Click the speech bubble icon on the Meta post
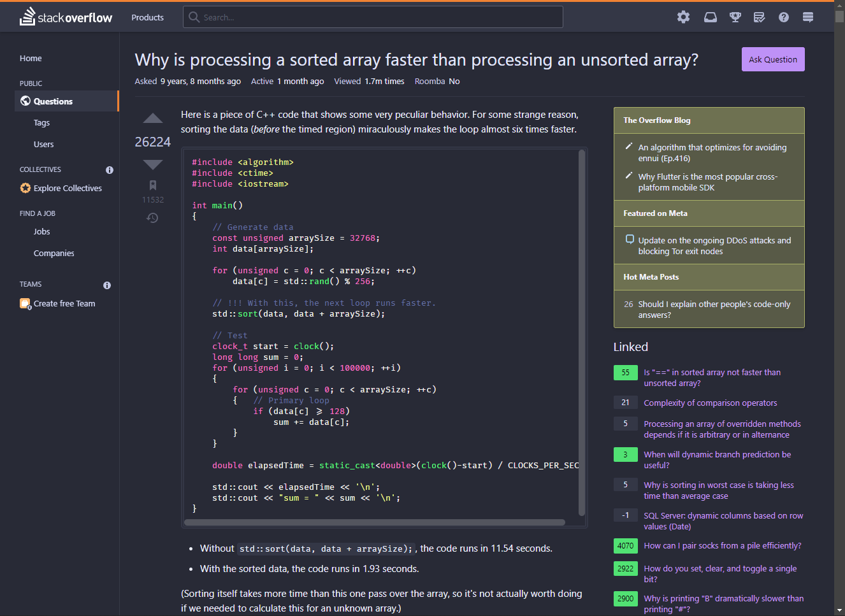This screenshot has height=616, width=845. click(x=630, y=239)
